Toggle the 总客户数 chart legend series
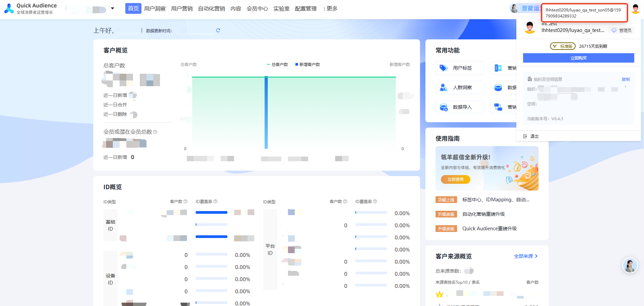This screenshot has height=306, width=644. (277, 64)
